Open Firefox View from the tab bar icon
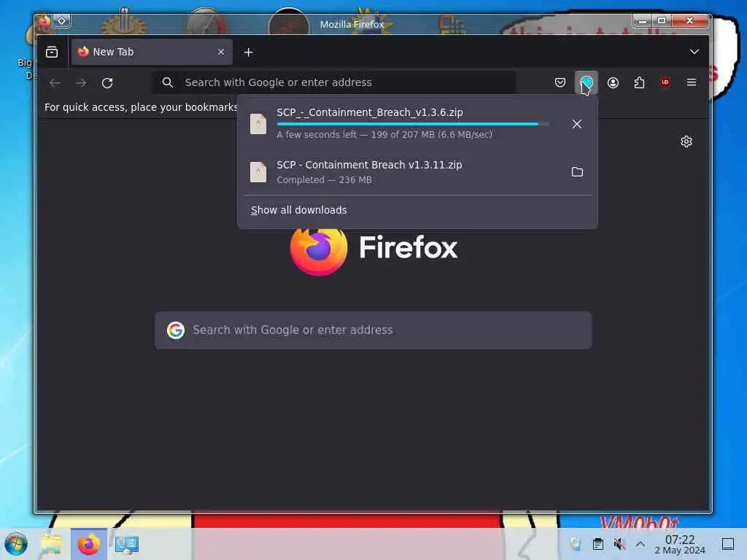 click(52, 52)
